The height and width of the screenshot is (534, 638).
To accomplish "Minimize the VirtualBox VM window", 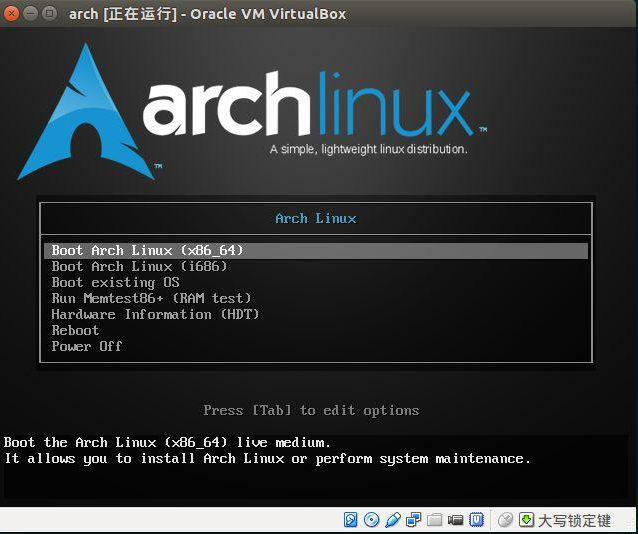I will click(31, 13).
